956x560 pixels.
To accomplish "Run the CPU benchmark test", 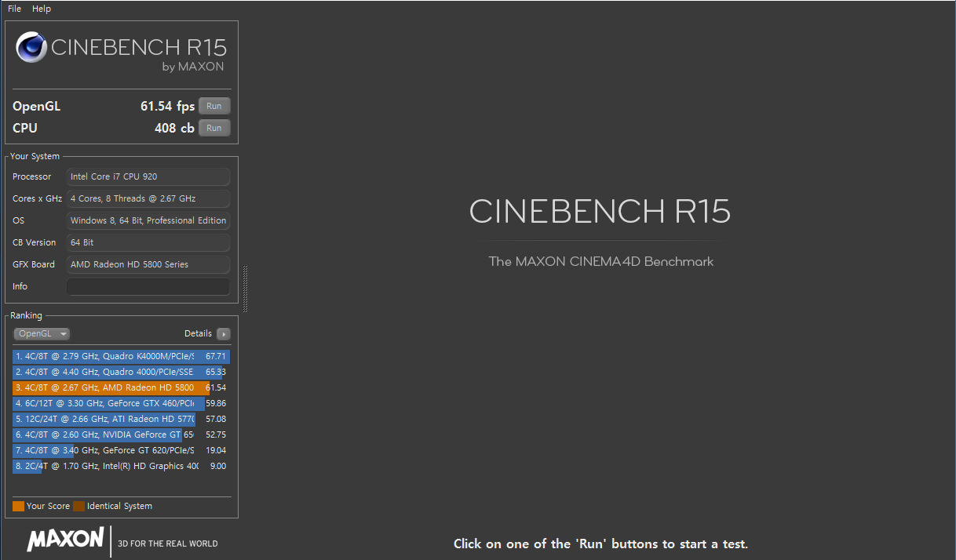I will (x=214, y=128).
